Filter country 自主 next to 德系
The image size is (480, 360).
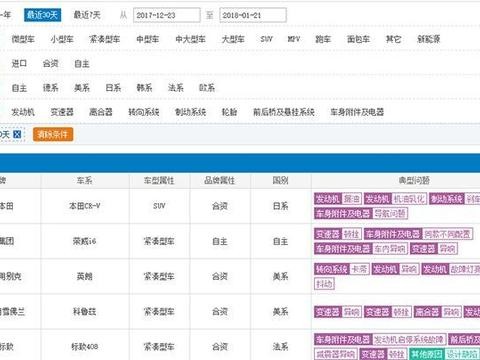pos(19,88)
